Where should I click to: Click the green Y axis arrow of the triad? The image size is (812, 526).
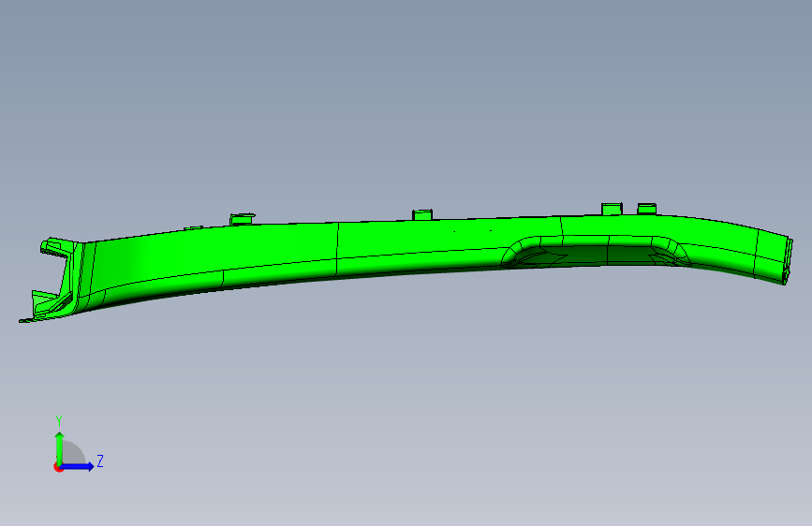pyautogui.click(x=60, y=448)
